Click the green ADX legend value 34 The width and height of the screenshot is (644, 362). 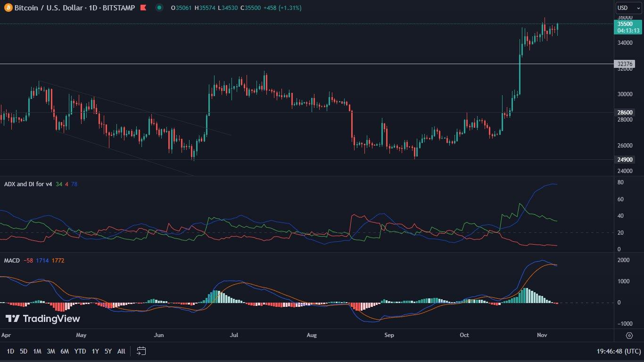[59, 184]
